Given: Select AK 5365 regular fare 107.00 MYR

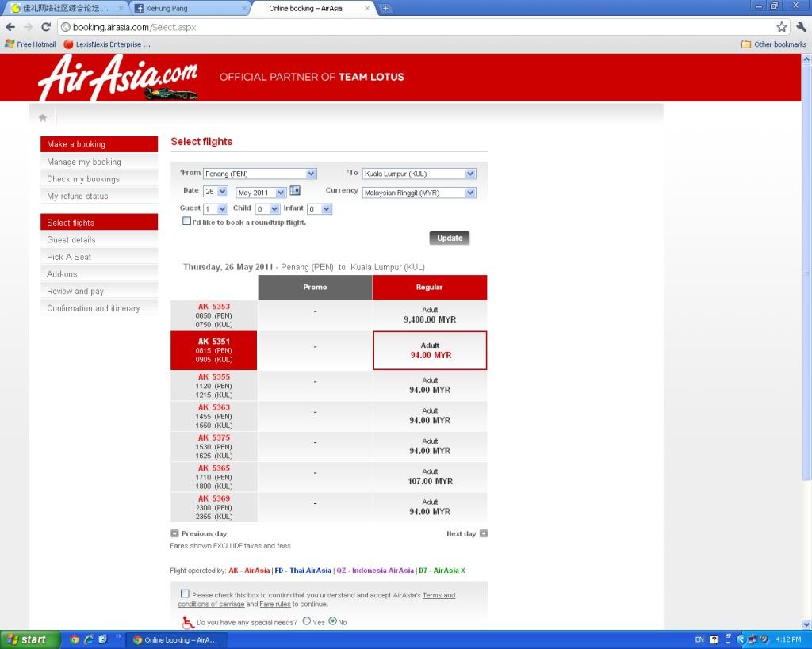Looking at the screenshot, I should pos(430,477).
